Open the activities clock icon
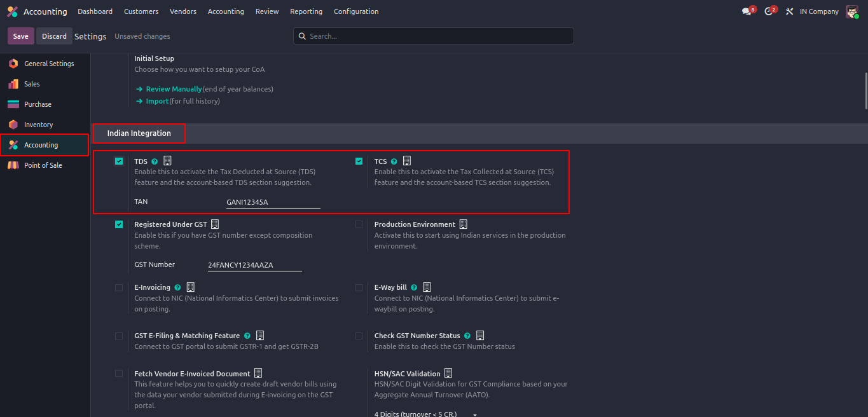Image resolution: width=868 pixels, height=417 pixels. pos(769,11)
